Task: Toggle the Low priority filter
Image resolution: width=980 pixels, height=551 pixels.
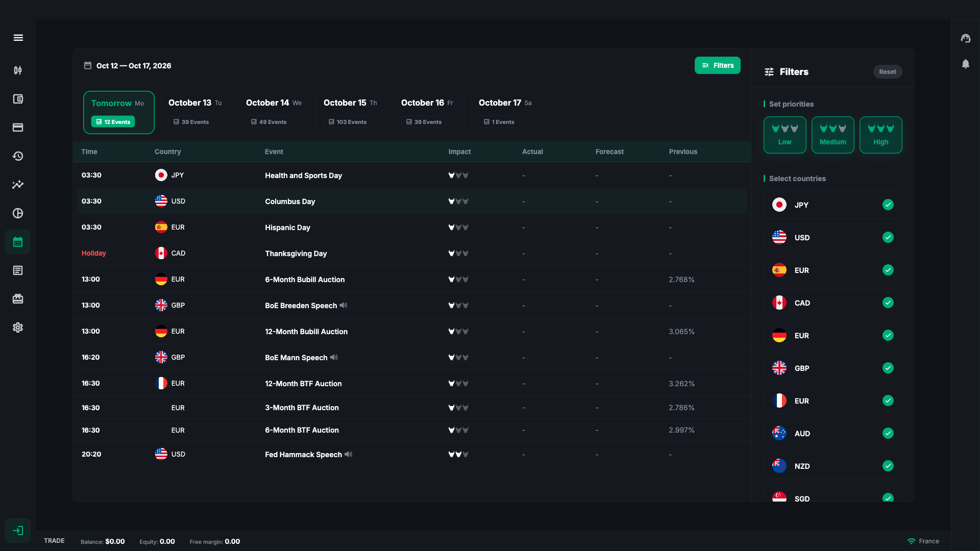Action: click(785, 135)
